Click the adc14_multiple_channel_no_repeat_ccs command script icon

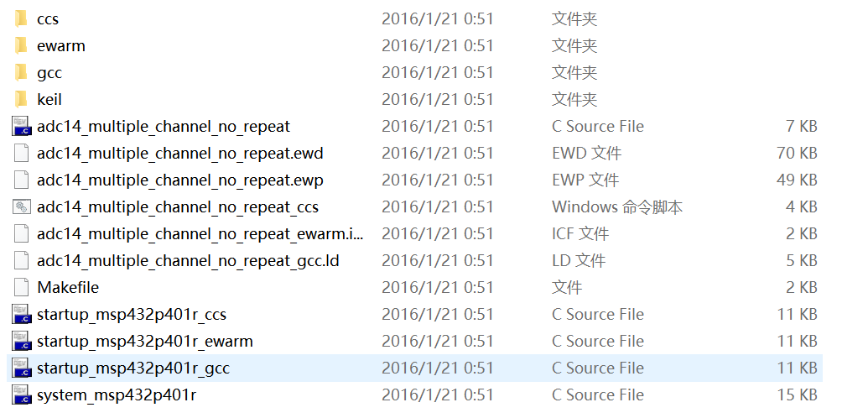21,206
